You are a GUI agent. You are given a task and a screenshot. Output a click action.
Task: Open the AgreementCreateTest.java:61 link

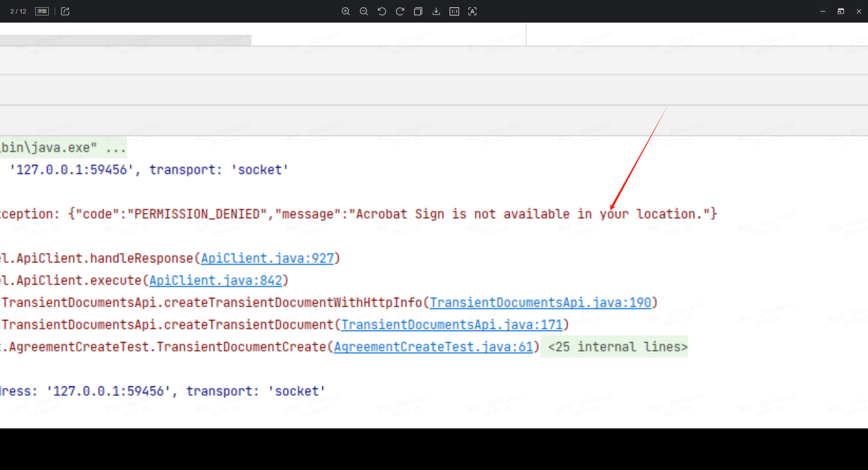coord(434,347)
